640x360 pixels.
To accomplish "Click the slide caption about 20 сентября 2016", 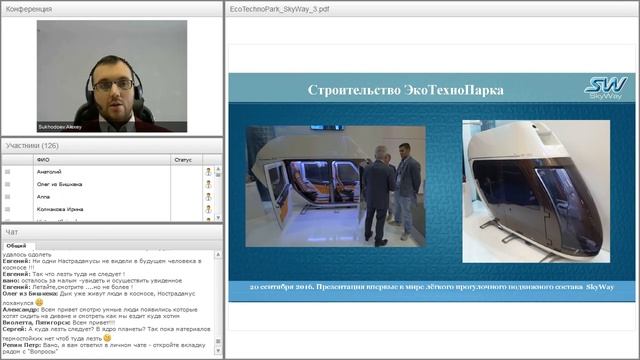I will click(431, 287).
